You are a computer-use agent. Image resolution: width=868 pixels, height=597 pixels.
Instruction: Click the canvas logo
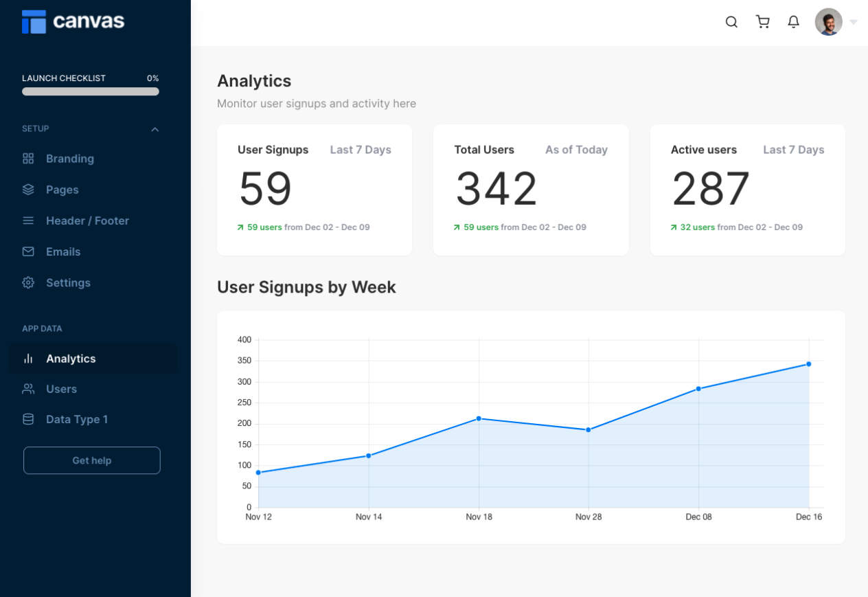point(72,21)
